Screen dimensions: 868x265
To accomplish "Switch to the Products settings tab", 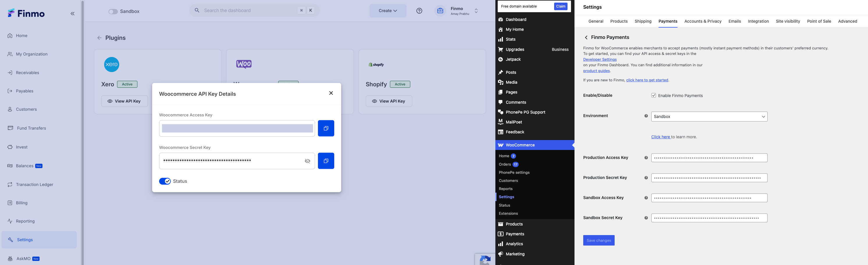I will coord(619,21).
